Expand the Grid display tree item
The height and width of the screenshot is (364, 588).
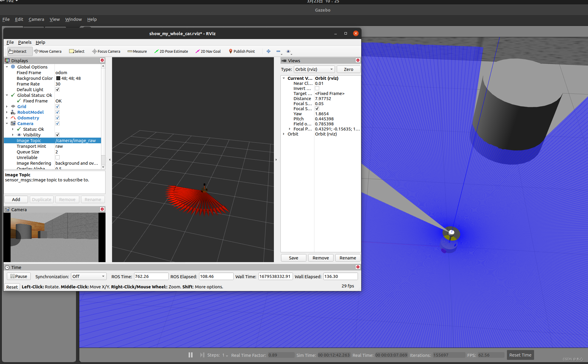coord(7,107)
